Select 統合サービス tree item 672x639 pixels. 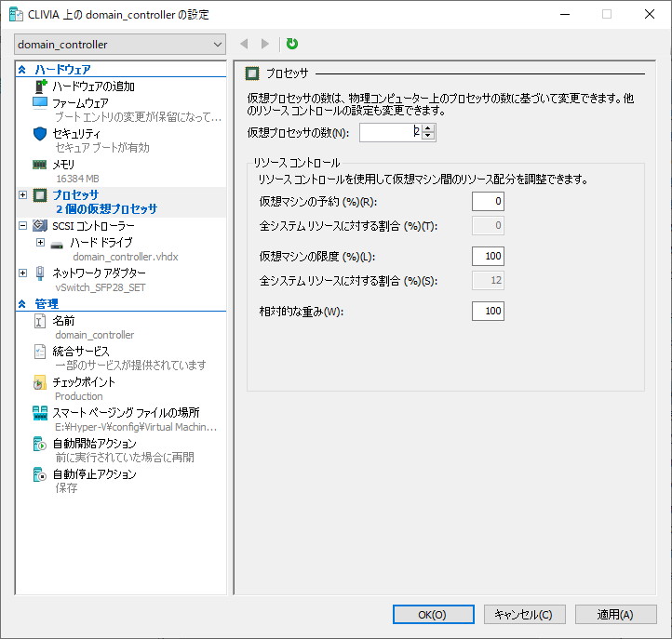pyautogui.click(x=81, y=352)
